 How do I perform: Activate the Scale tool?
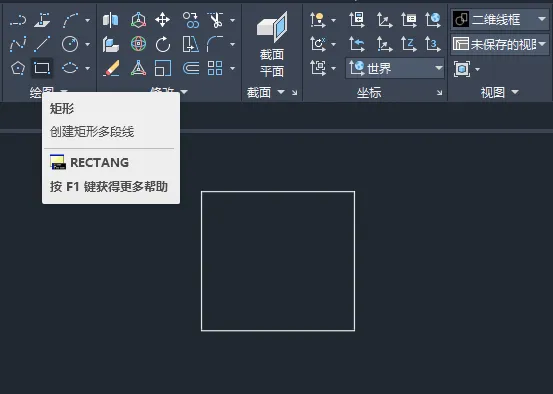pos(163,68)
